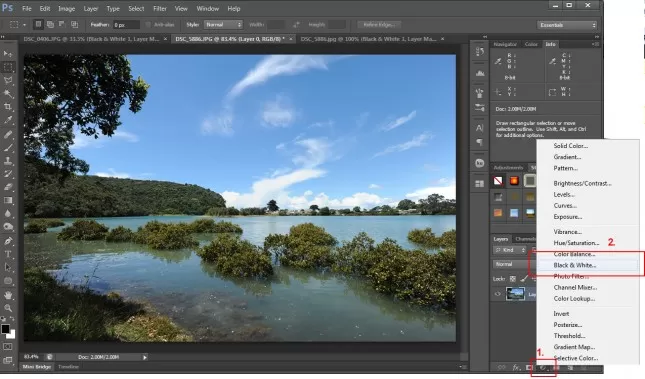
Task: Open the Mini Bridge panel tab
Action: click(x=37, y=367)
